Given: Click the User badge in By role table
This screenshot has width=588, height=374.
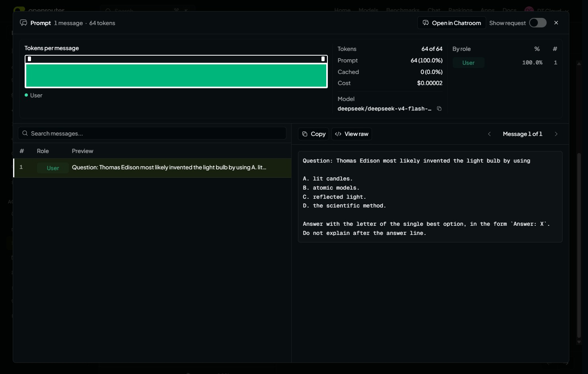Looking at the screenshot, I should [468, 63].
